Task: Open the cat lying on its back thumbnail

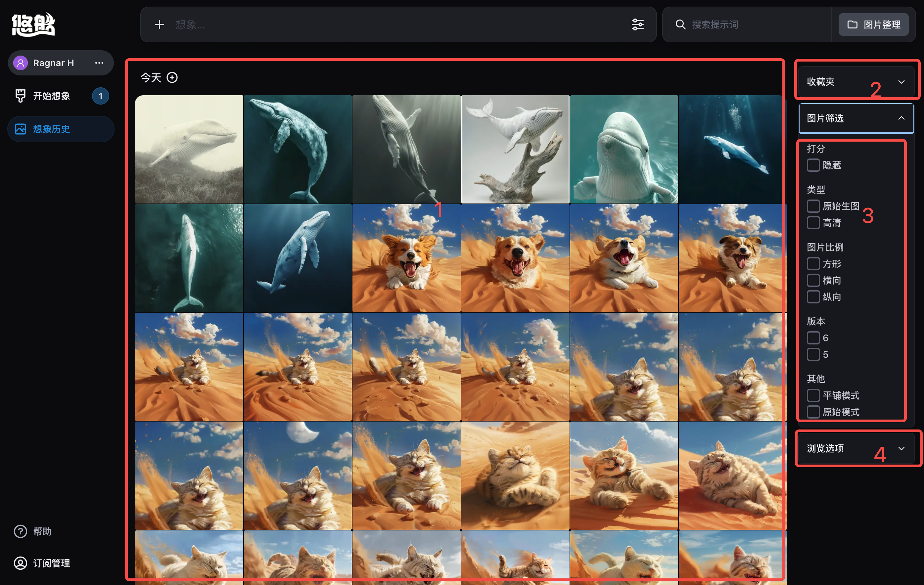Action: (515, 476)
